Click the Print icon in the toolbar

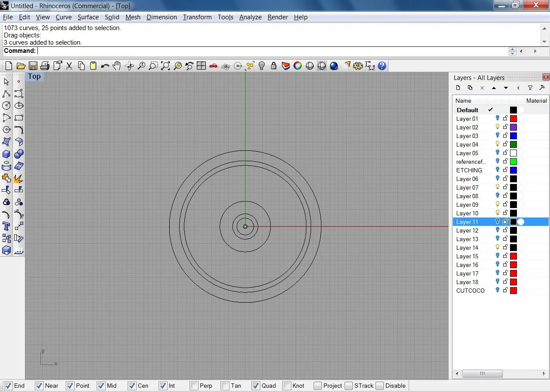(x=45, y=66)
